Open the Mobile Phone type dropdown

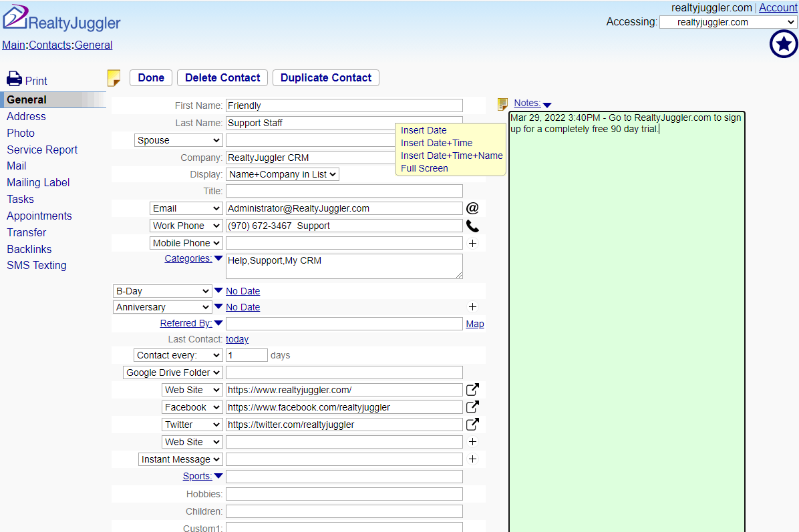tap(186, 243)
